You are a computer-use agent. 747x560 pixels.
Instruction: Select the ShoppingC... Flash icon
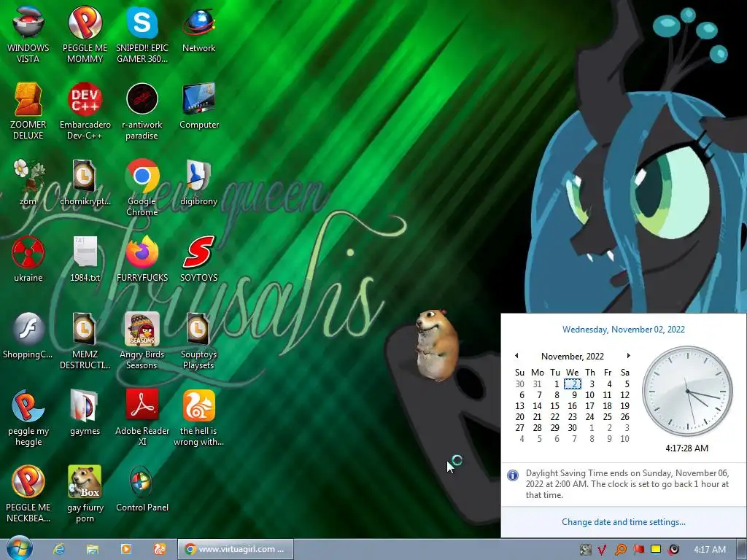coord(28,335)
